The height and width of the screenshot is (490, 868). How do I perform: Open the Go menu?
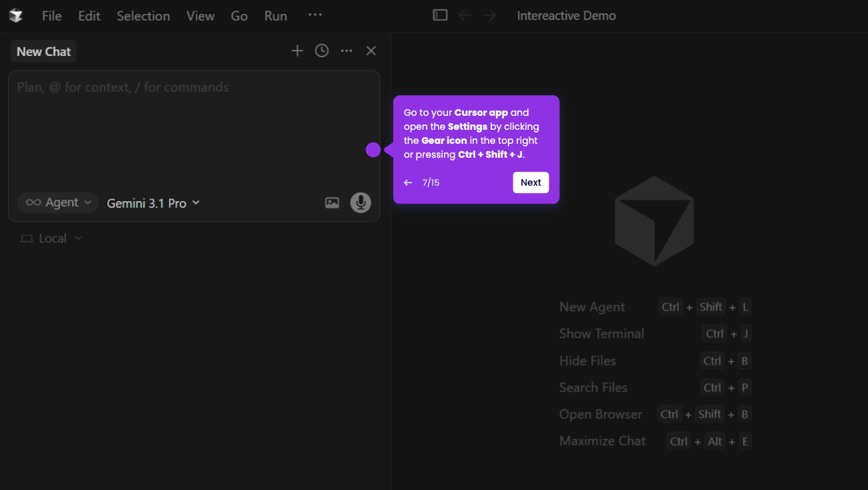pyautogui.click(x=239, y=16)
